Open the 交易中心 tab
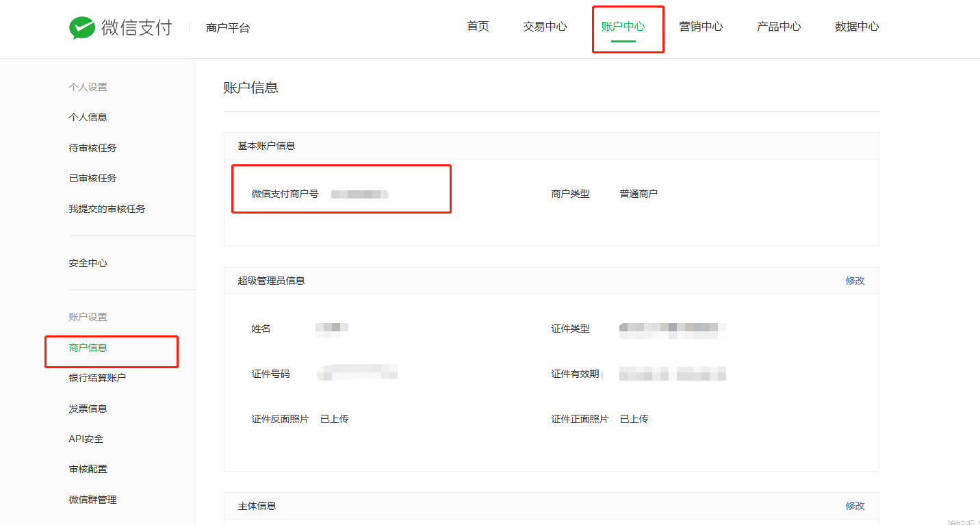The height and width of the screenshot is (525, 980). pos(545,27)
